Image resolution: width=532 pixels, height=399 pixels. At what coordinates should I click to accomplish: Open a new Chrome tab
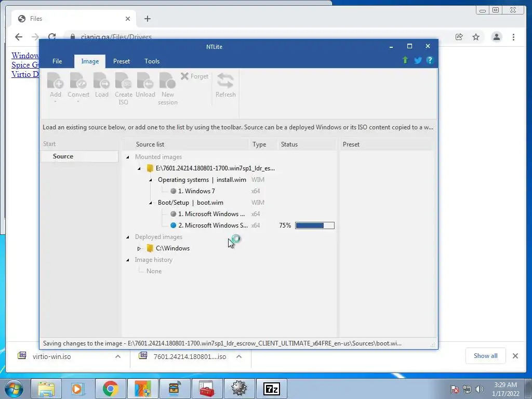147,19
